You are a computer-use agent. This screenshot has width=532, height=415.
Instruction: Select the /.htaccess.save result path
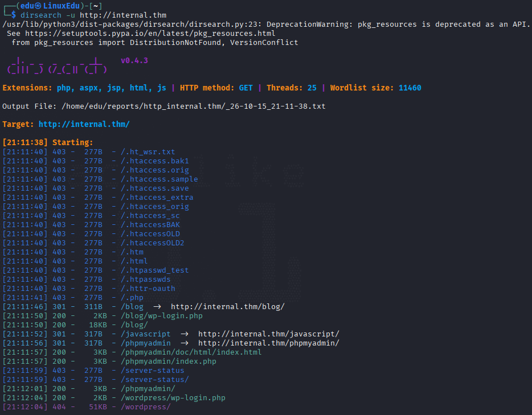coord(155,188)
